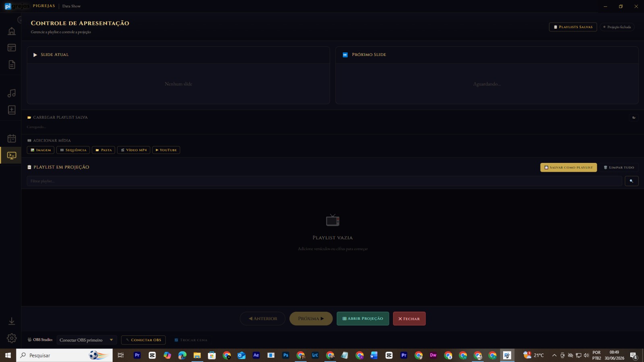This screenshot has height=362, width=644.
Task: Select the presentation screen sidebar icon
Action: tap(12, 155)
